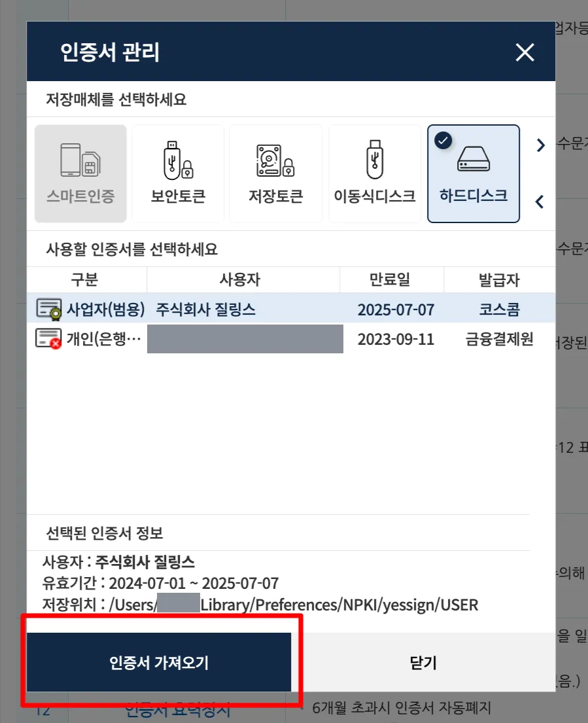This screenshot has width=588, height=723.
Task: Select the 이동식디스크 storage medium
Action: pos(375,173)
